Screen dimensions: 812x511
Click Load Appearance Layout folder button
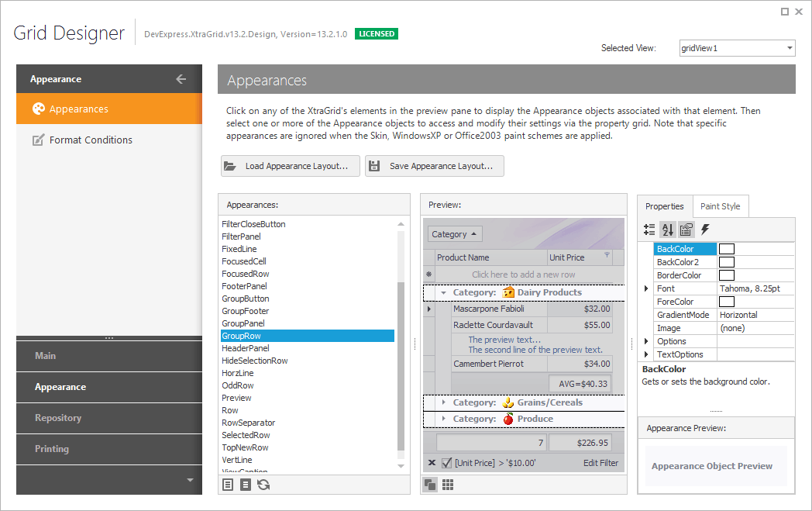point(290,166)
